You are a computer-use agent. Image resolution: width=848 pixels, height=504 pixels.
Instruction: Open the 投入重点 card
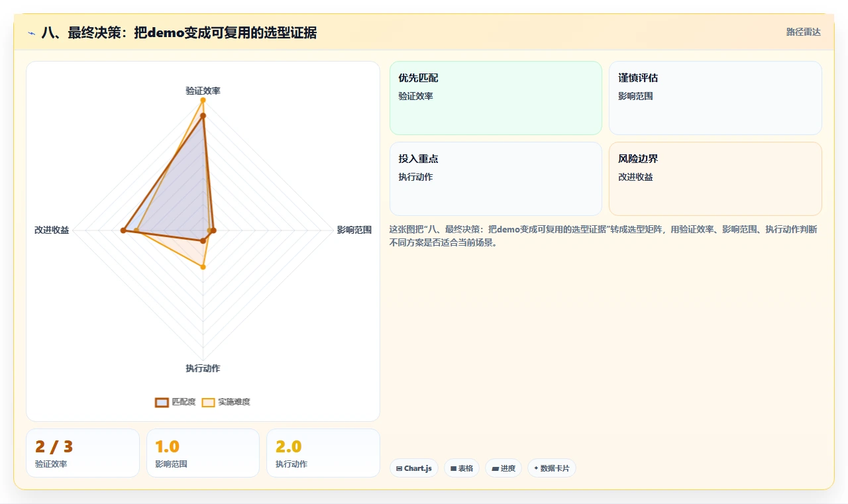coord(496,179)
